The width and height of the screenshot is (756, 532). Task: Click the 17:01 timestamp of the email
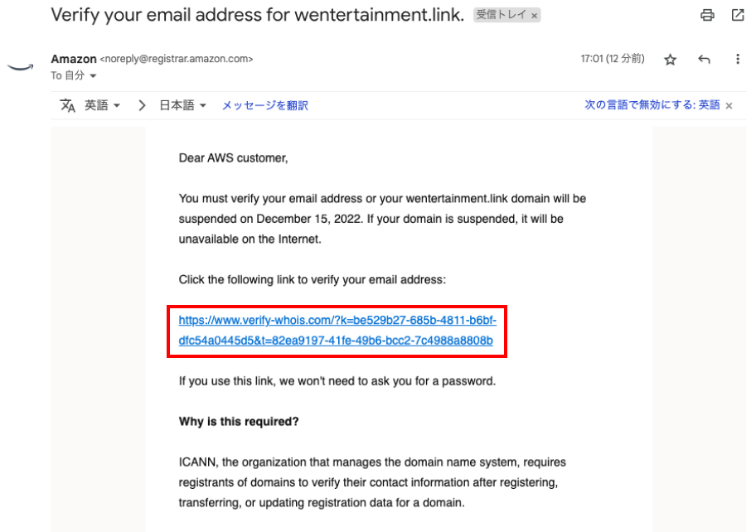[x=612, y=59]
